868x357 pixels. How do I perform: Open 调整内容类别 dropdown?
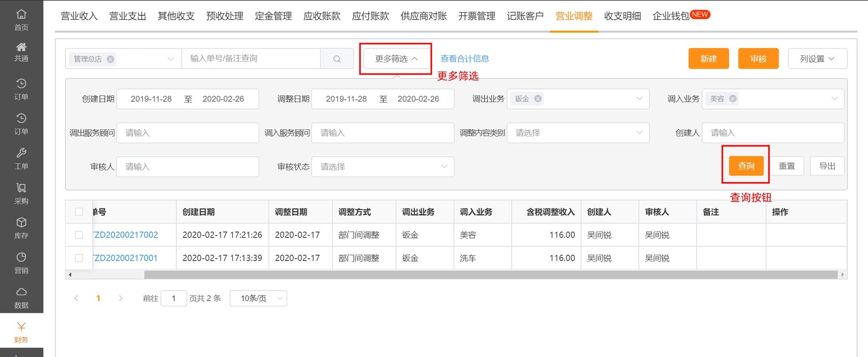[x=578, y=132]
